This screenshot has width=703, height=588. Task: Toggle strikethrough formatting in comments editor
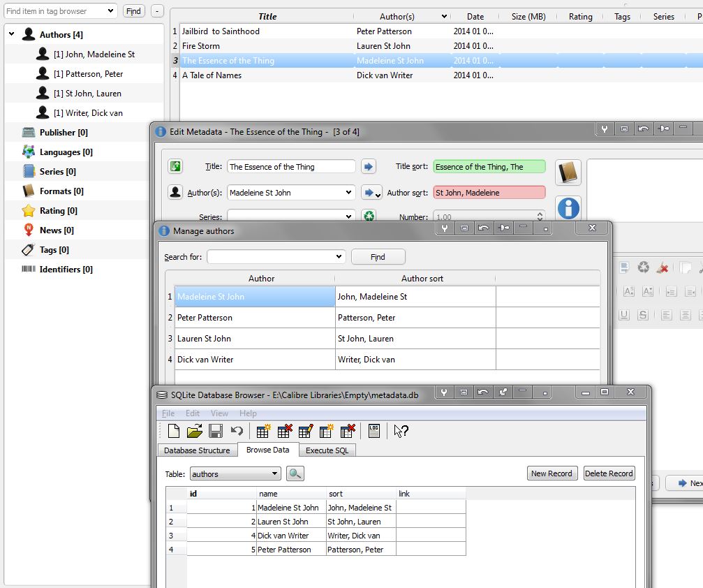coord(643,315)
